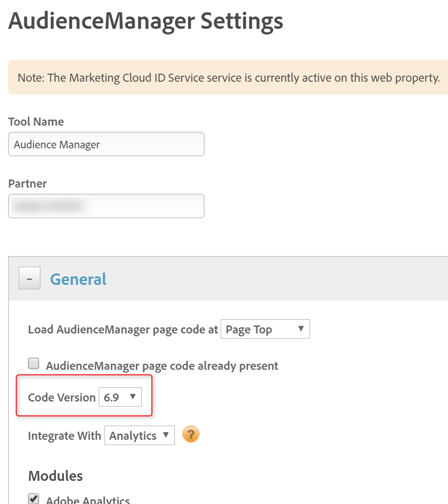Focus the blurred Partner input field

106,206
